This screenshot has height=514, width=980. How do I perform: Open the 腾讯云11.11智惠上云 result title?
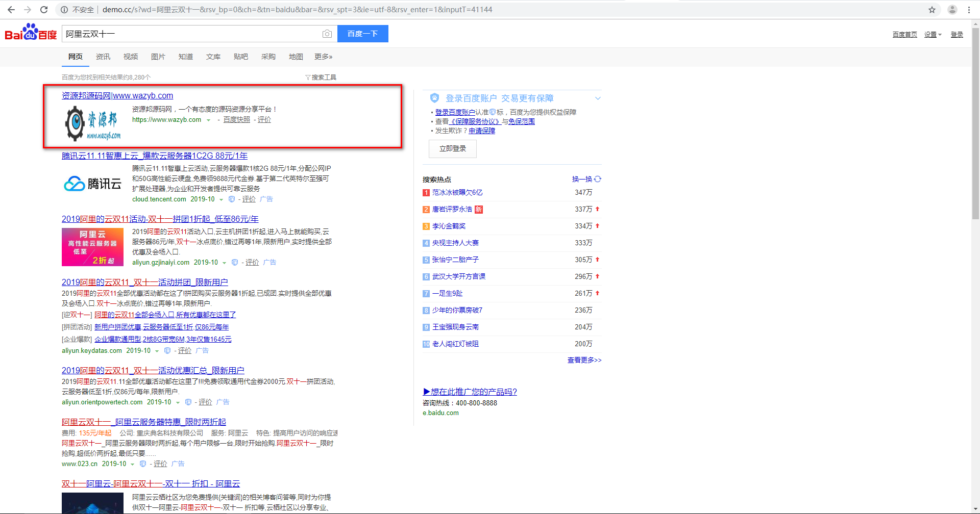pos(155,156)
